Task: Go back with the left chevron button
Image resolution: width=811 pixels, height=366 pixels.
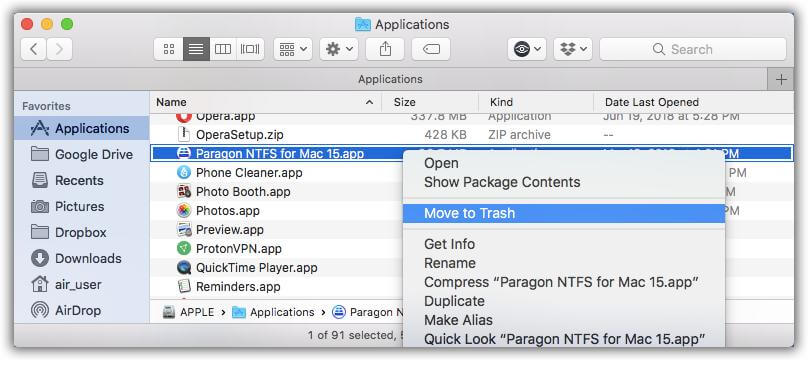Action: (34, 49)
